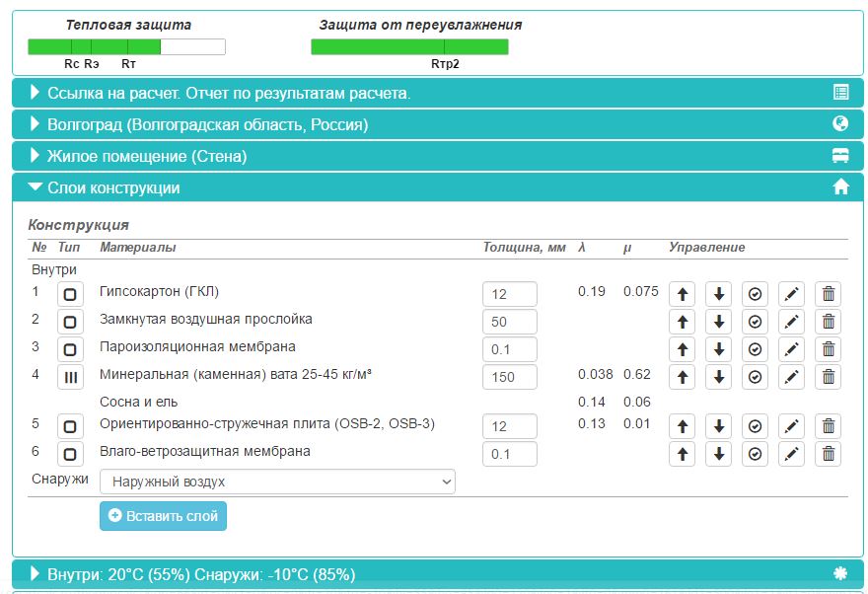Move Влаго-ветрозащитная мембрана layer up
868x594 pixels.
click(x=682, y=454)
